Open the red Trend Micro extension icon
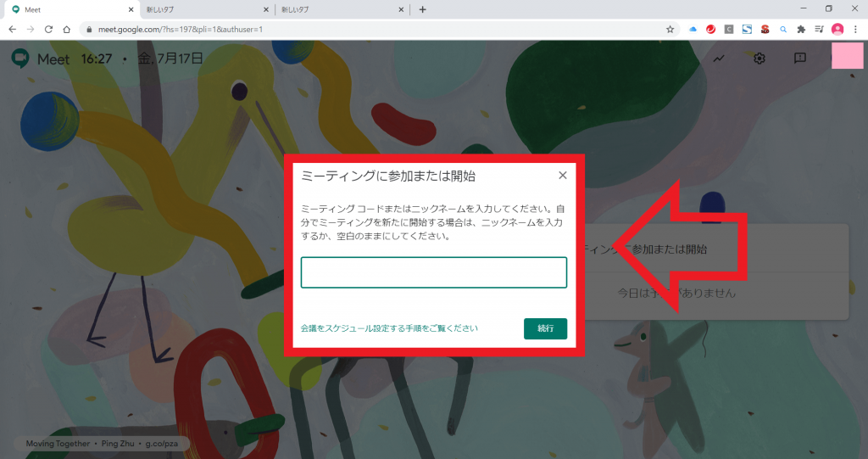Image resolution: width=868 pixels, height=459 pixels. point(711,30)
